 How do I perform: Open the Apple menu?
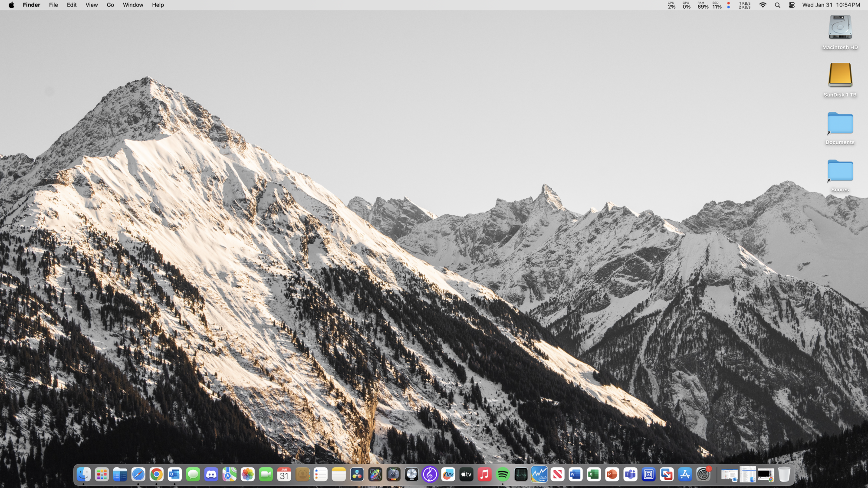click(11, 5)
